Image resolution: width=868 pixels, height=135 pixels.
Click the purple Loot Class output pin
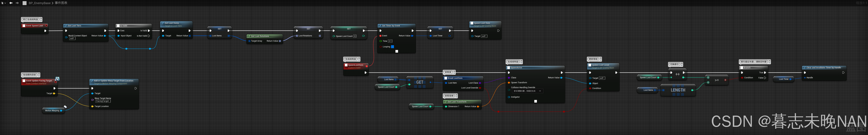pos(480,83)
